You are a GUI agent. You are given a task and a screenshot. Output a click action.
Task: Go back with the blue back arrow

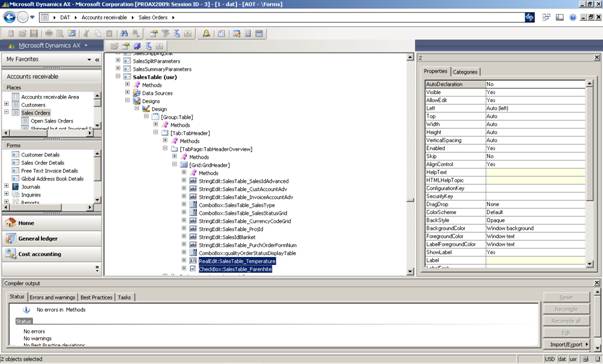[10, 17]
